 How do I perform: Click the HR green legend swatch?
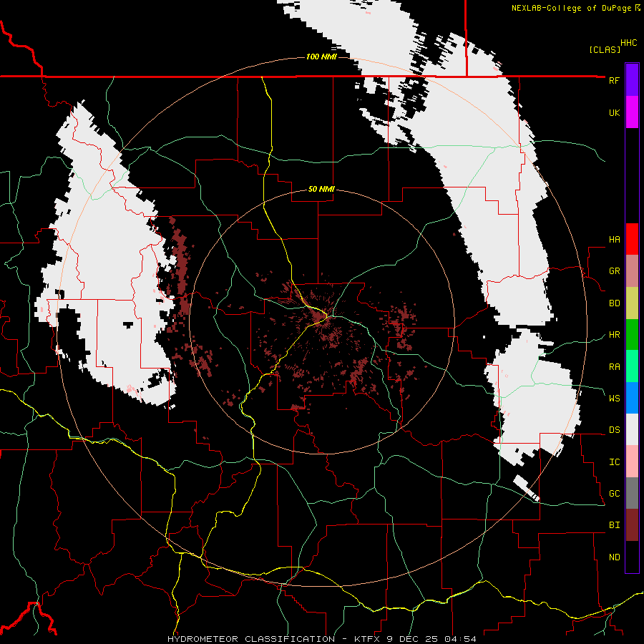tap(632, 334)
